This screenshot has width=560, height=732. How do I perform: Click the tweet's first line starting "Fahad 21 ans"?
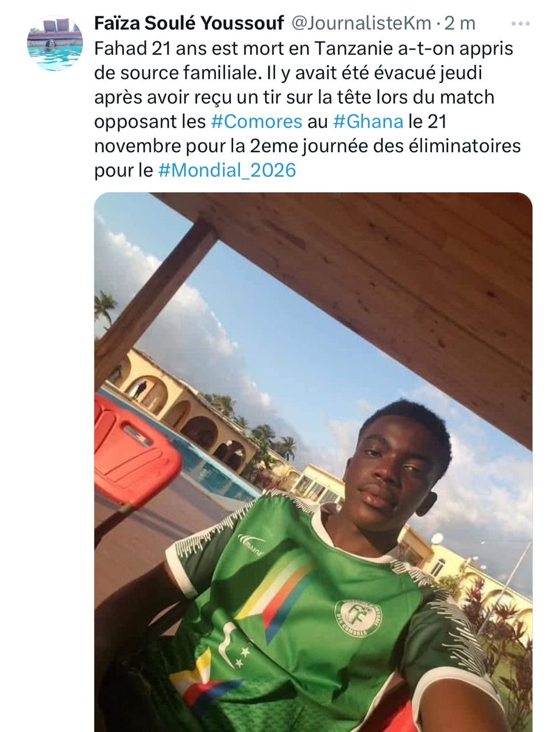tap(303, 48)
